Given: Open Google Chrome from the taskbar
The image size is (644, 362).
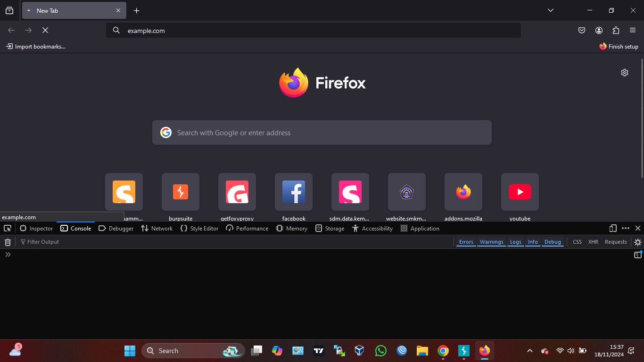Looking at the screenshot, I should (x=443, y=351).
